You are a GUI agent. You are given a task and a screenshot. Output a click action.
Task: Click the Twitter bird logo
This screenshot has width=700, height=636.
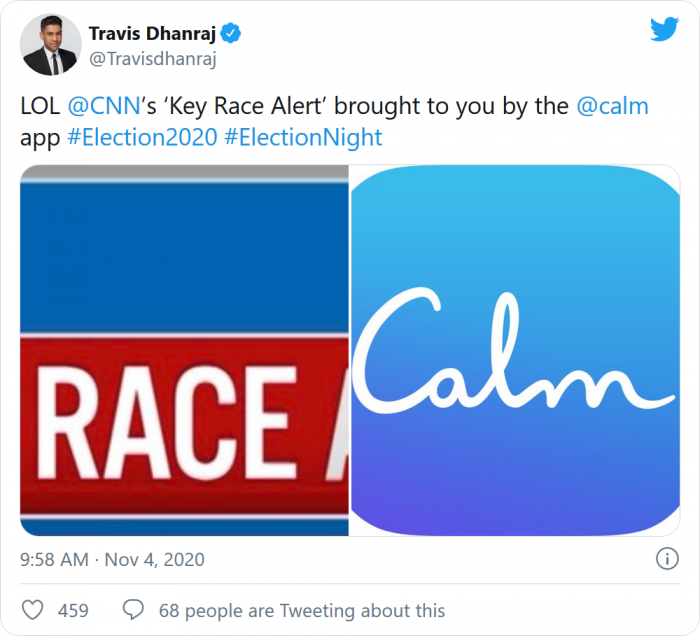point(664,30)
